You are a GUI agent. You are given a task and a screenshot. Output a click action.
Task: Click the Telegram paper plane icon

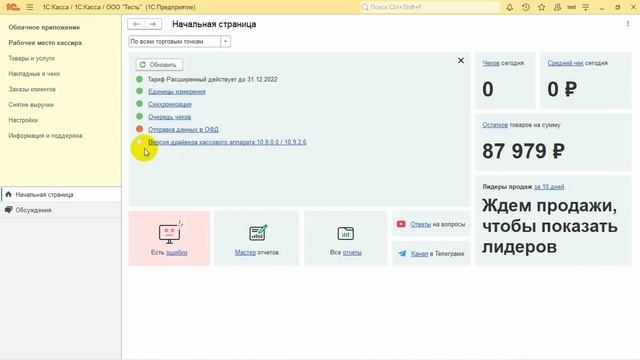402,253
